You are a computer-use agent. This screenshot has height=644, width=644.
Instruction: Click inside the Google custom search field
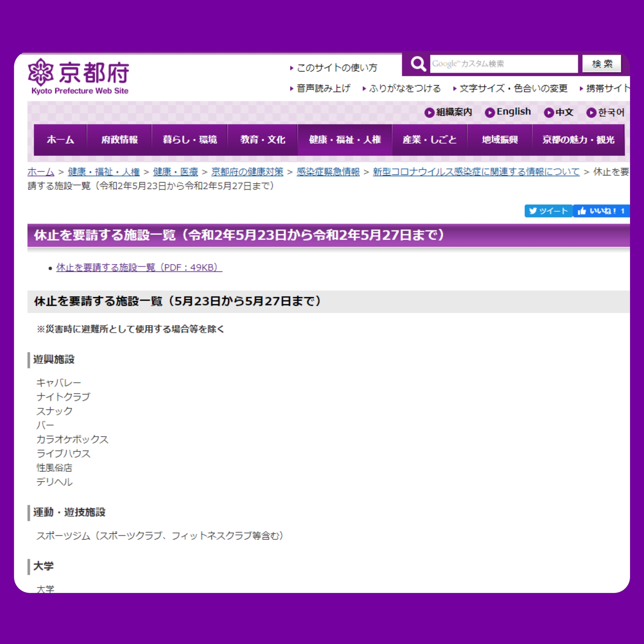click(x=503, y=64)
